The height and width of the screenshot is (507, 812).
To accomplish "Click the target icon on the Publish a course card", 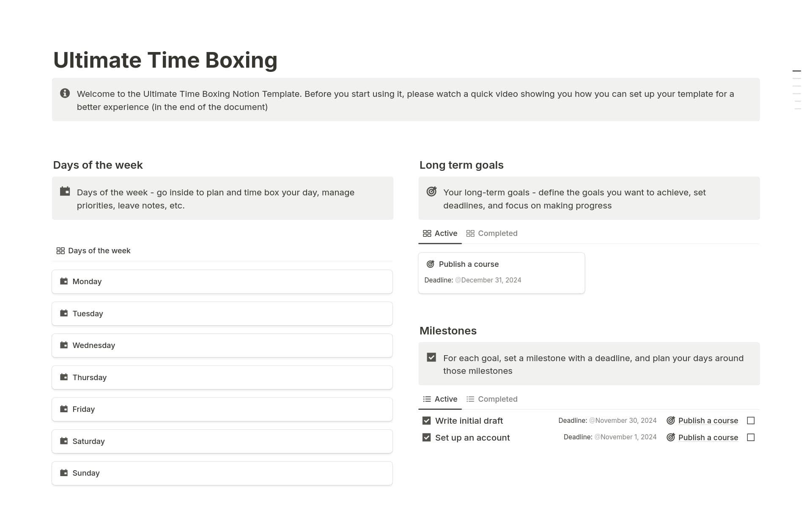I will pos(430,264).
